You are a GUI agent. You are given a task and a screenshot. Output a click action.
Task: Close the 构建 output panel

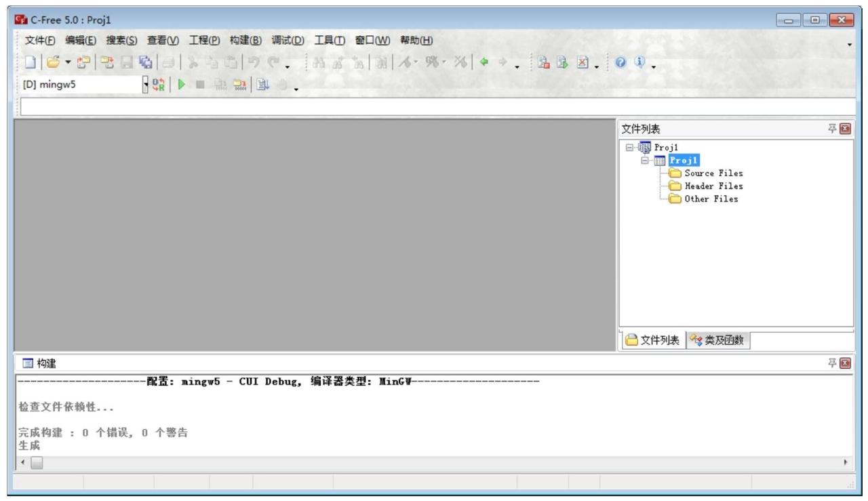(845, 363)
